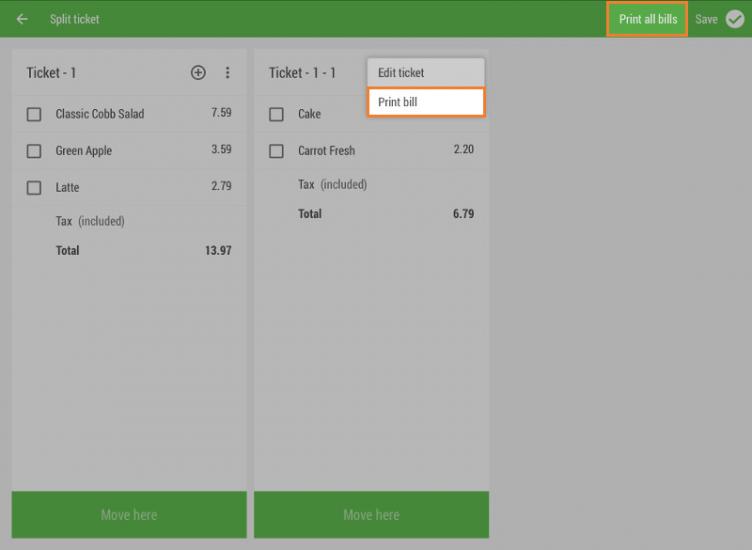Click the Save label

(x=706, y=19)
